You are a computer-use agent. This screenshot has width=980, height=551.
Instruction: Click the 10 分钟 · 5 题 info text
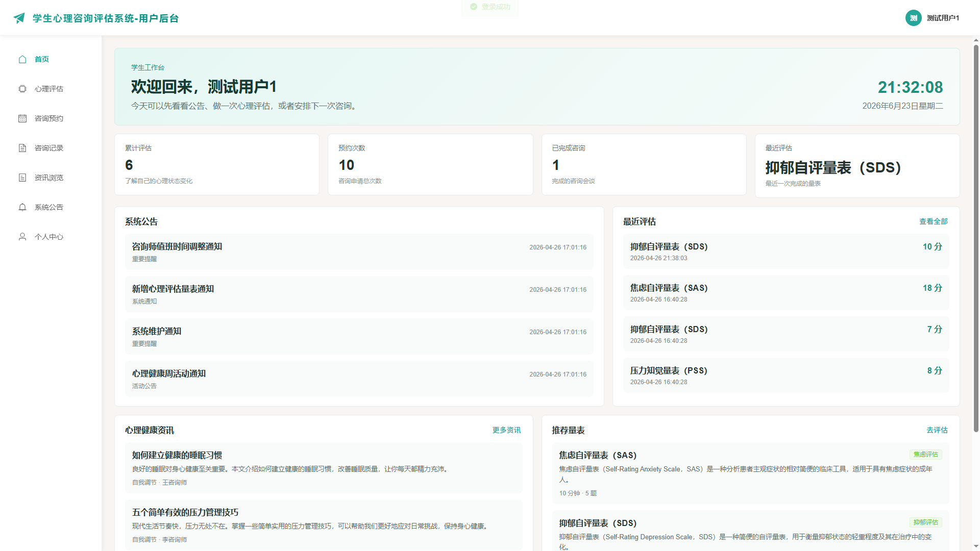(x=578, y=493)
